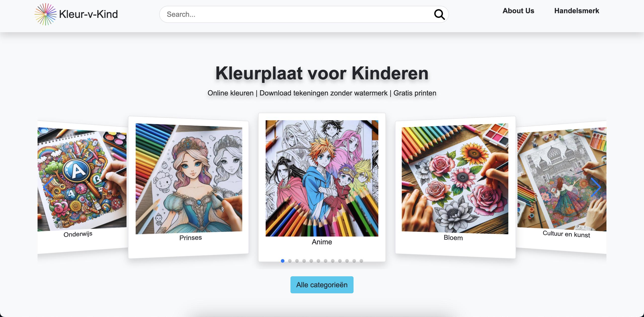644x317 pixels.
Task: Select the first blue carousel pagination dot
Action: click(x=283, y=261)
